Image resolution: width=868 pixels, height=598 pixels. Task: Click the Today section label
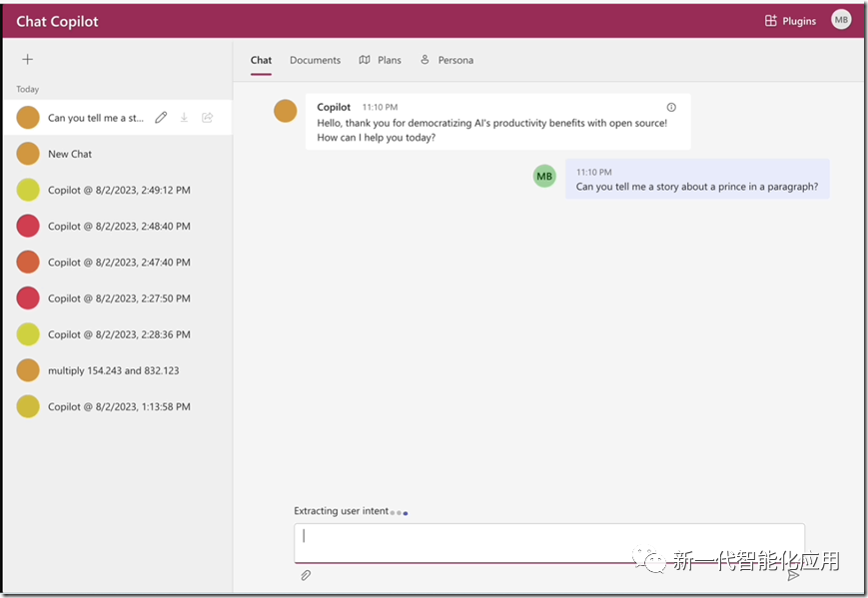point(28,89)
